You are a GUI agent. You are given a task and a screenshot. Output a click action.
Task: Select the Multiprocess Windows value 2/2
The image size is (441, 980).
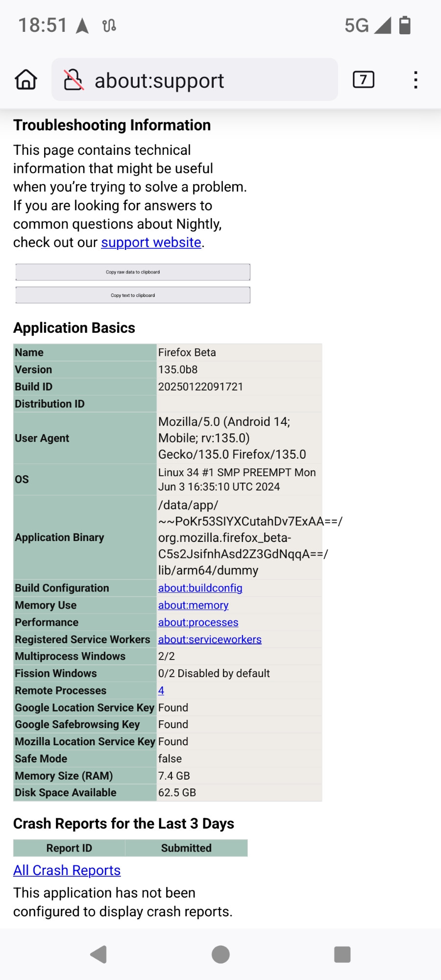tap(166, 656)
